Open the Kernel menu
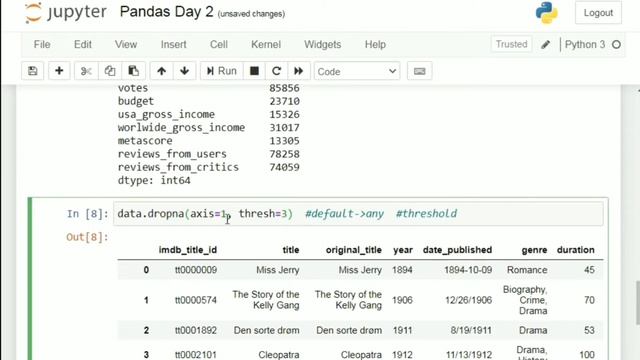The image size is (640, 360). pos(266,44)
